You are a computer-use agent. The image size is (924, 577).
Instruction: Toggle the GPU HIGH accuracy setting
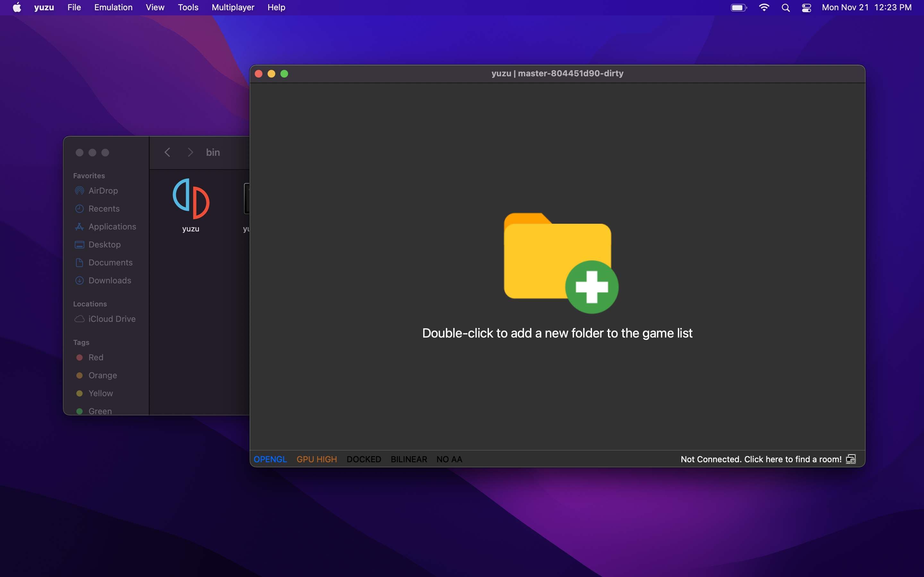(x=317, y=459)
